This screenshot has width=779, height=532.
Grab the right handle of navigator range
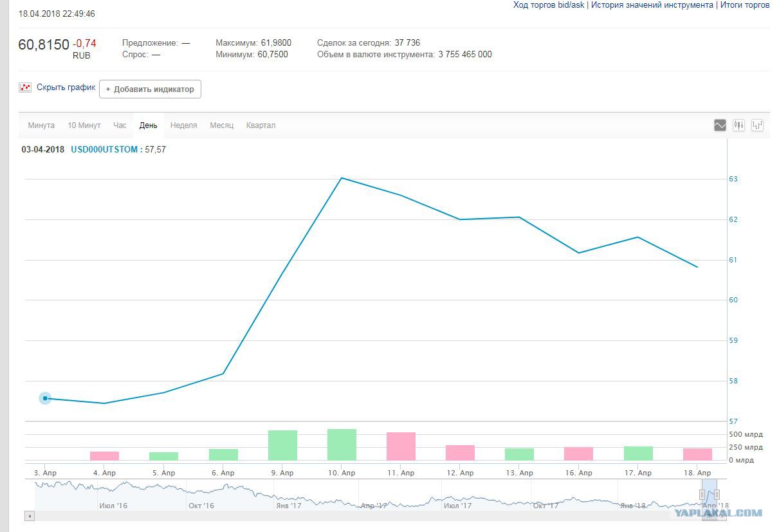[717, 495]
